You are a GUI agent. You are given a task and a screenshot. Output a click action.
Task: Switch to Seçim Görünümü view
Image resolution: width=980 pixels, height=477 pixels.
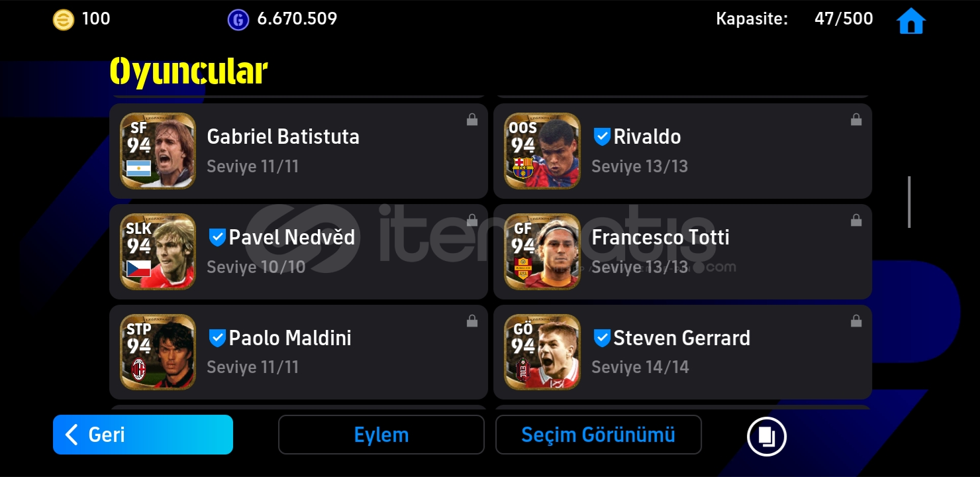[x=599, y=435]
